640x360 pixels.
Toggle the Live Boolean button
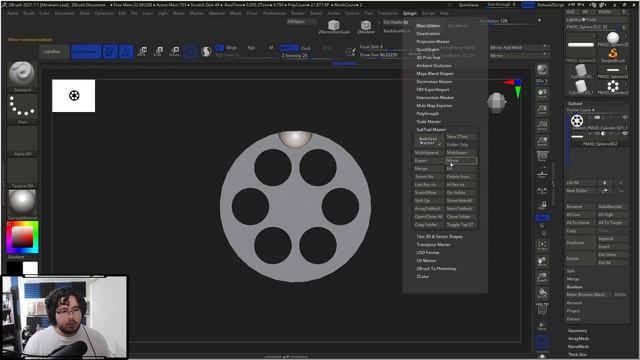point(86,52)
